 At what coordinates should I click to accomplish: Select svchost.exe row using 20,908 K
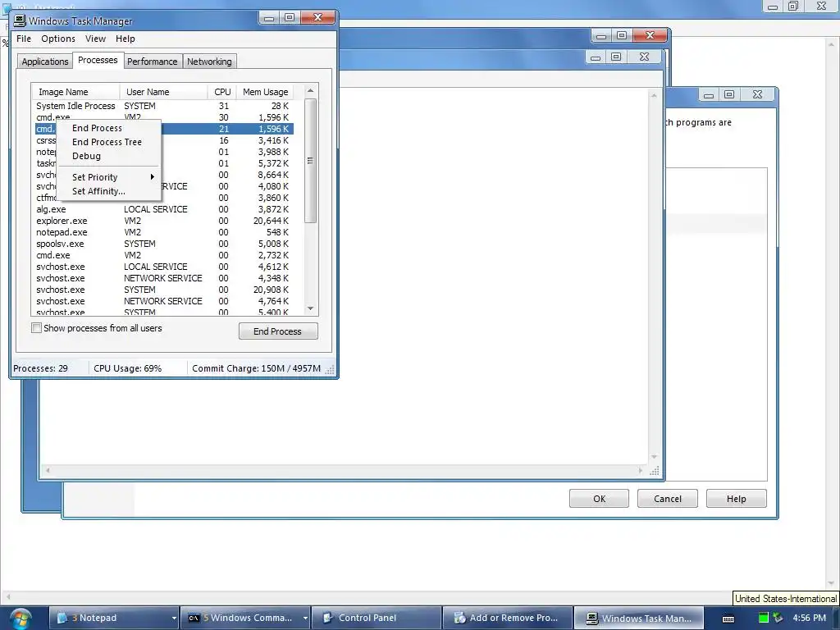coord(164,290)
